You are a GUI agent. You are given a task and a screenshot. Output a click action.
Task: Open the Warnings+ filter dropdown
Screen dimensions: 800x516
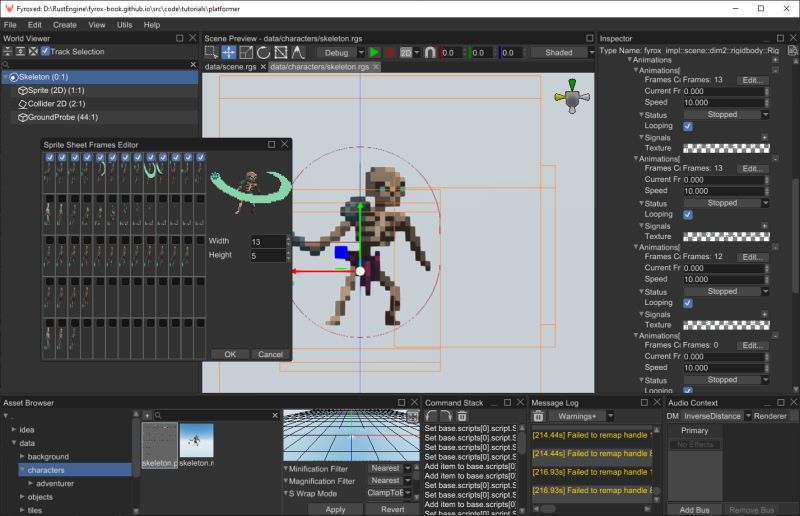pos(583,416)
